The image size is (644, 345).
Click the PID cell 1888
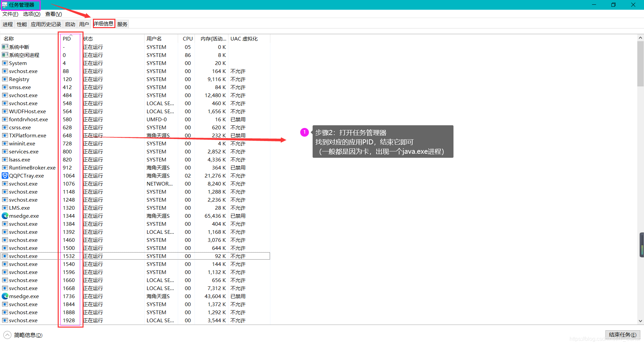point(69,312)
